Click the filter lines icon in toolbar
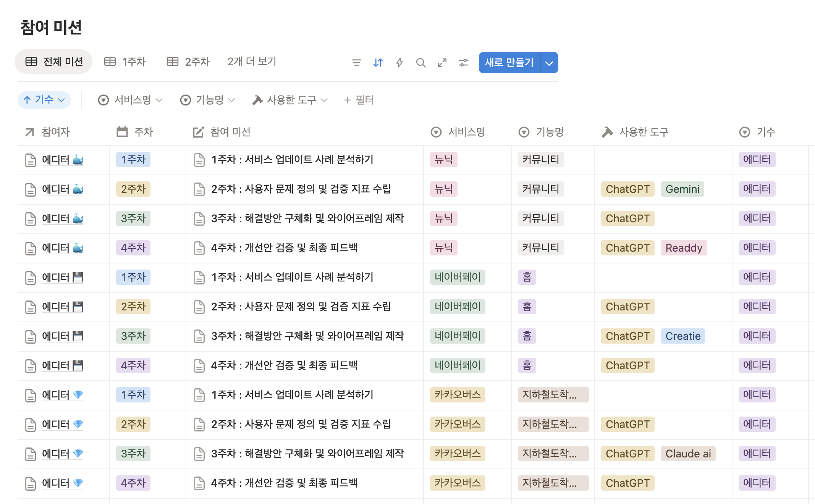 coord(356,63)
